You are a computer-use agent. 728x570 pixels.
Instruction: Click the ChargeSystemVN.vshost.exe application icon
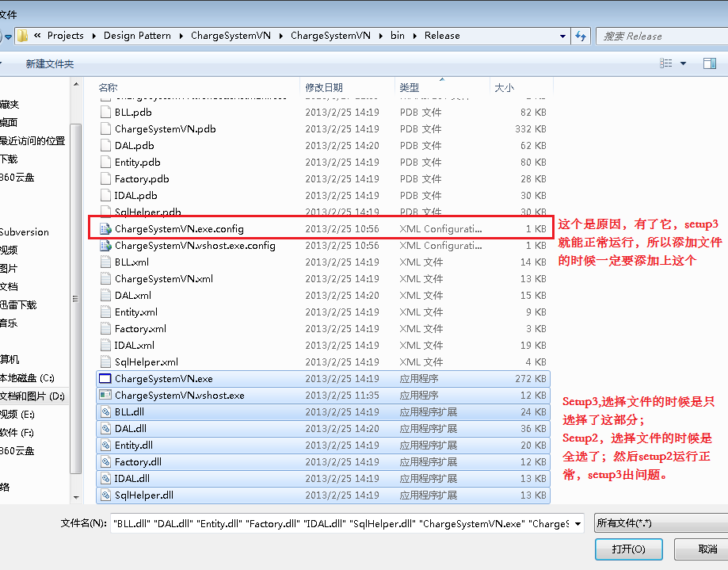(106, 396)
